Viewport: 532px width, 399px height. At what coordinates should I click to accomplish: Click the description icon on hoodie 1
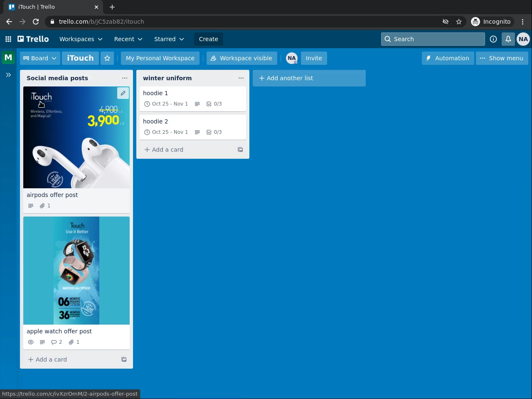pos(197,104)
